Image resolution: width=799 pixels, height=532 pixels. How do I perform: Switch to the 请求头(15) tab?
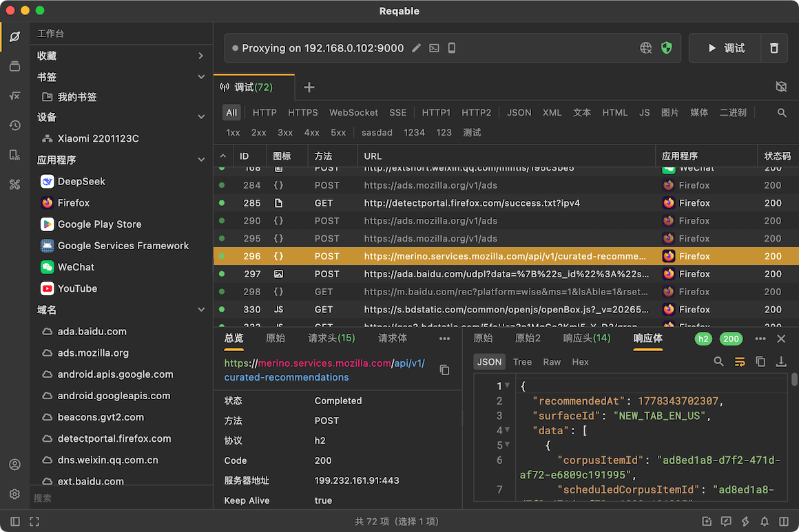331,338
